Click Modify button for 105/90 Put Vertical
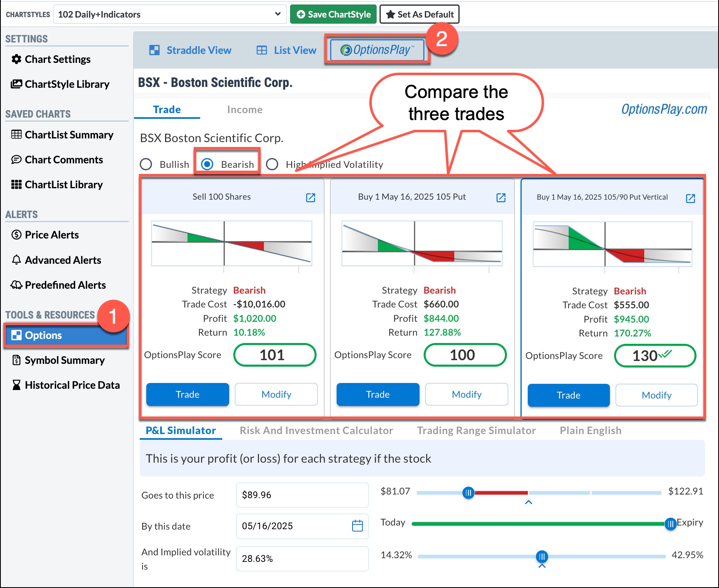 pyautogui.click(x=656, y=395)
